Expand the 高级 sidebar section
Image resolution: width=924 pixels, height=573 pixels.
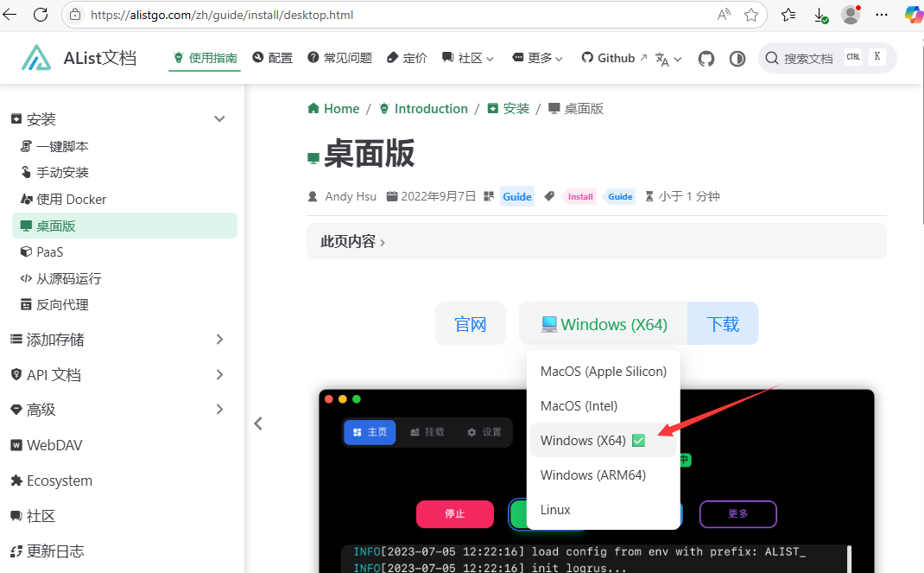click(118, 410)
